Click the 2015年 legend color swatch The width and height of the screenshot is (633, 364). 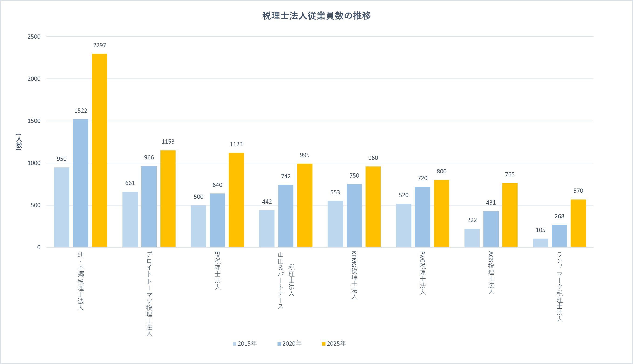[x=234, y=344]
